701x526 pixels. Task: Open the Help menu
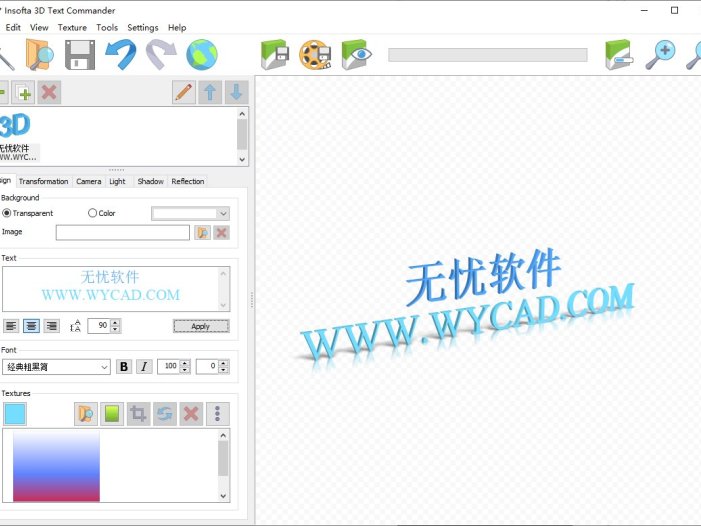pyautogui.click(x=177, y=28)
